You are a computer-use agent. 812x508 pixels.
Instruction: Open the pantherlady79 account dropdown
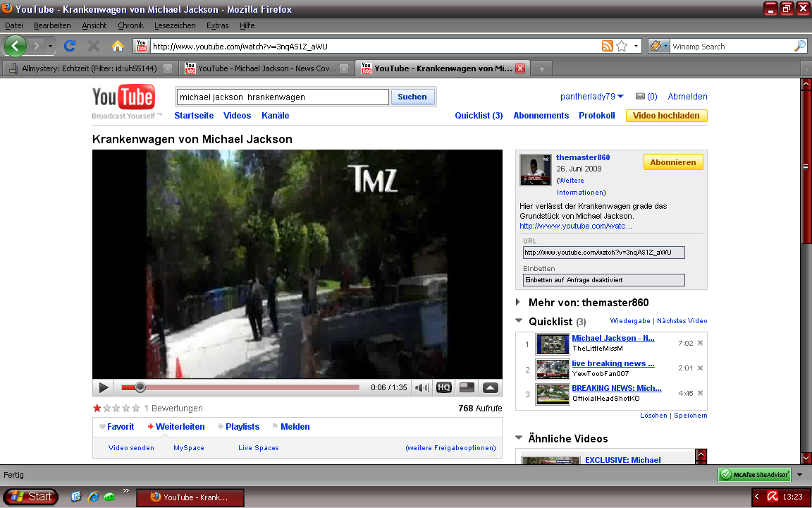(621, 97)
